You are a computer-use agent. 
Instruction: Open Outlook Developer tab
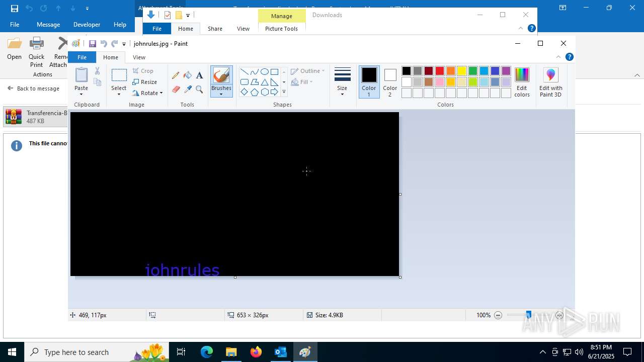coord(87,24)
